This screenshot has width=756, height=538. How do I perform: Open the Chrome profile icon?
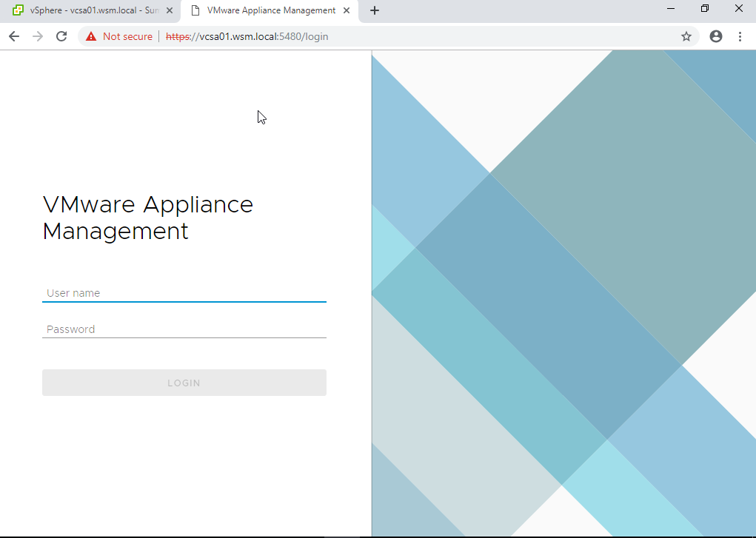716,36
